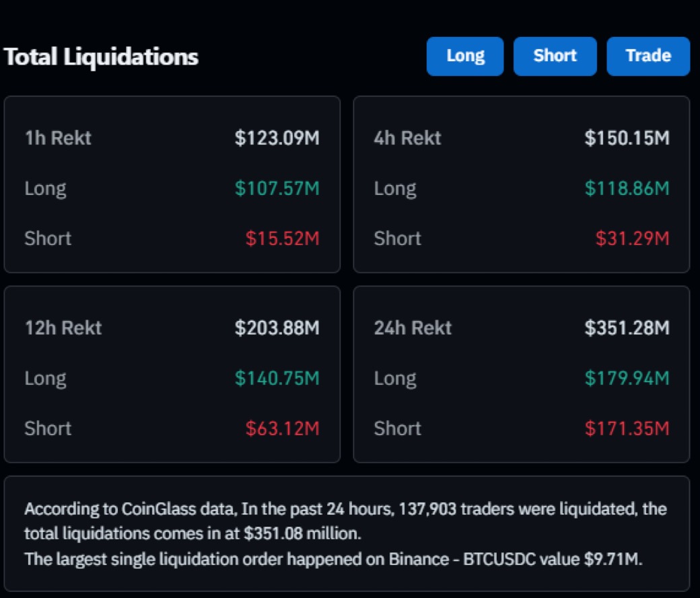
Task: Click the 24h total value $351.28M
Action: click(x=627, y=328)
